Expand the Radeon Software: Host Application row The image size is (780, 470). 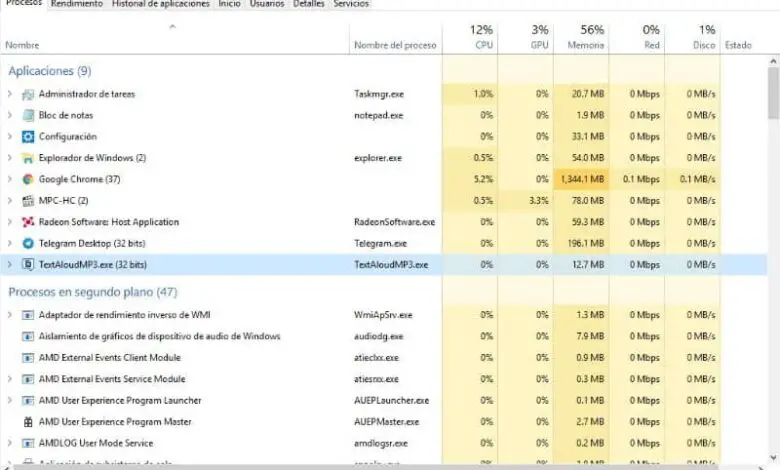(x=9, y=222)
